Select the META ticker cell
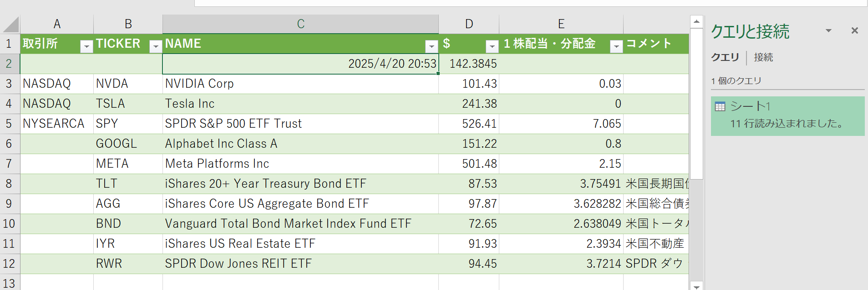 tap(128, 164)
